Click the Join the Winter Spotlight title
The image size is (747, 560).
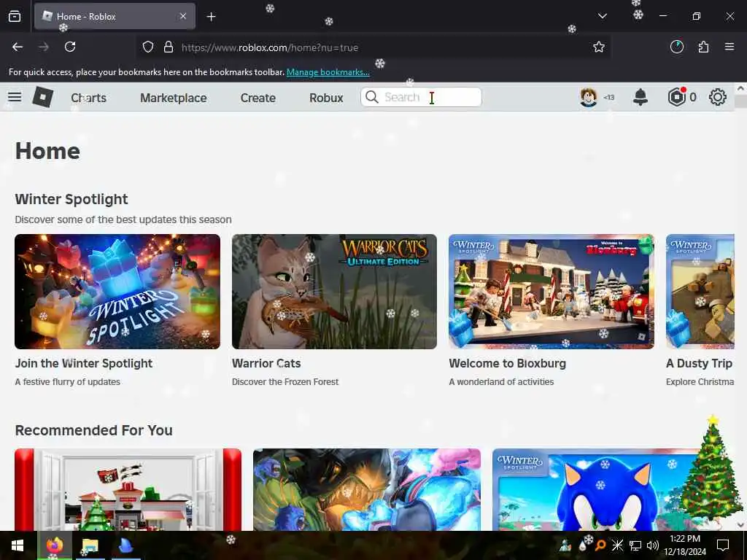(83, 363)
